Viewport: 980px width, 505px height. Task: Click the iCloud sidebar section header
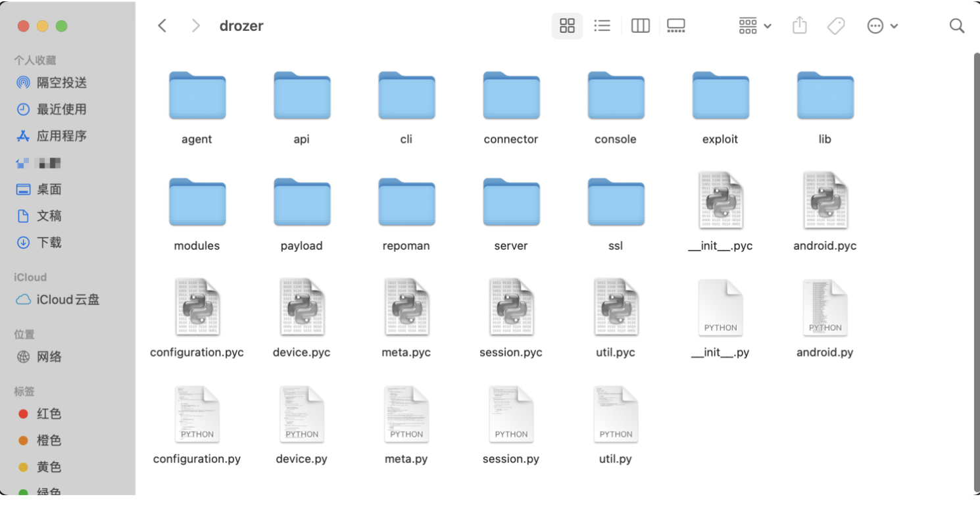point(30,277)
